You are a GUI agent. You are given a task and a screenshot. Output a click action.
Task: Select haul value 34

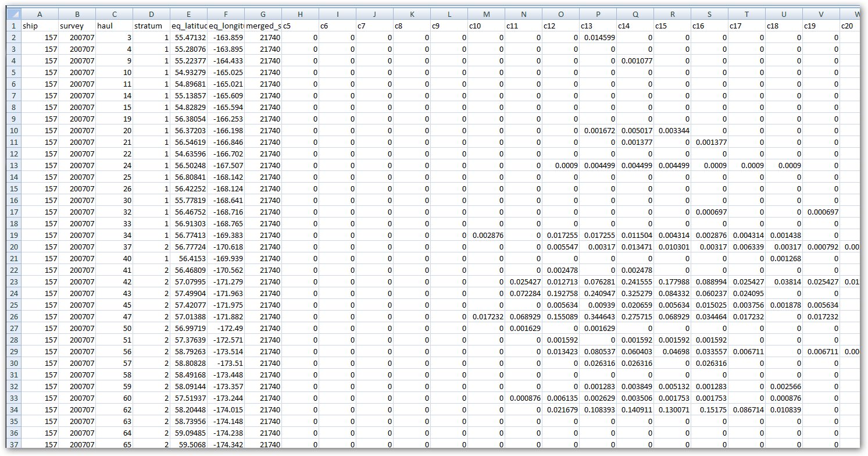114,235
